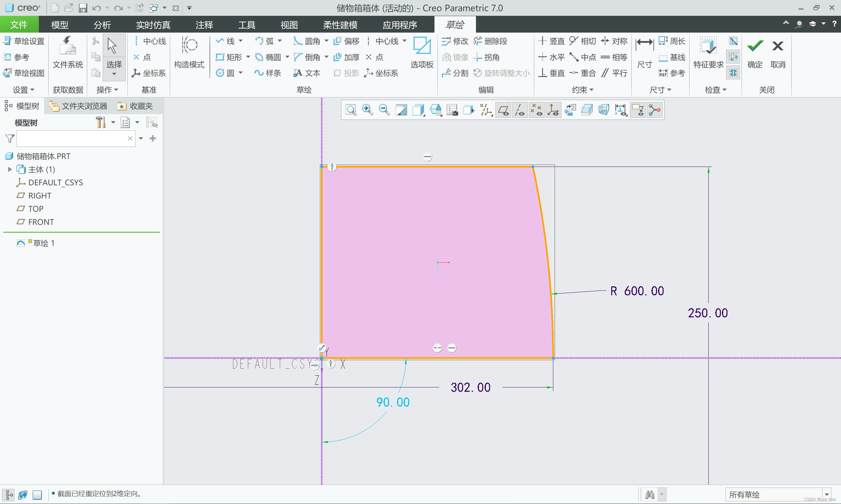Select the 矩形 rectangle sketch tool
Screen dimensions: 841x504
[229, 57]
